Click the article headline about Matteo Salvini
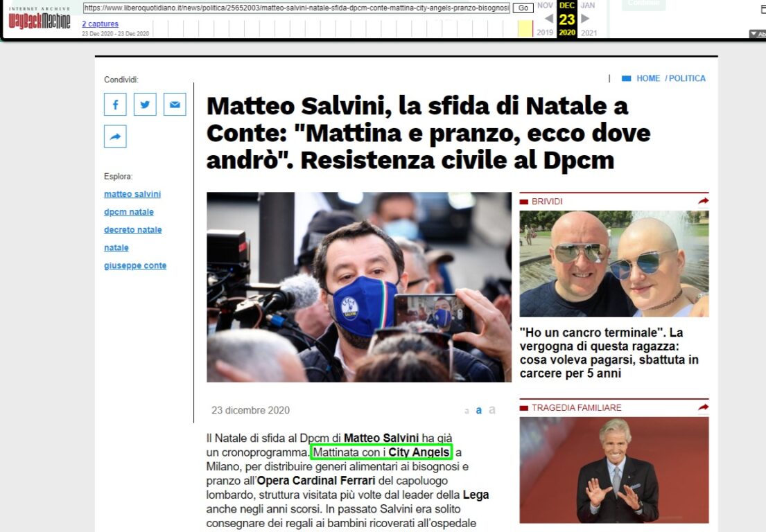Image resolution: width=766 pixels, height=532 pixels. point(428,133)
